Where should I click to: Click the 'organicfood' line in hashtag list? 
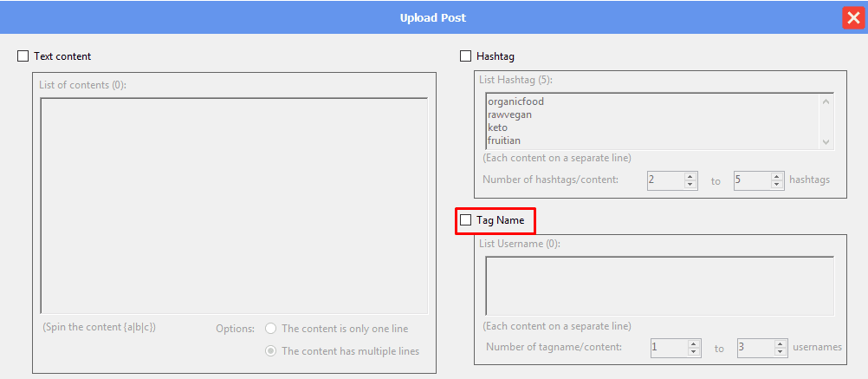pos(515,101)
